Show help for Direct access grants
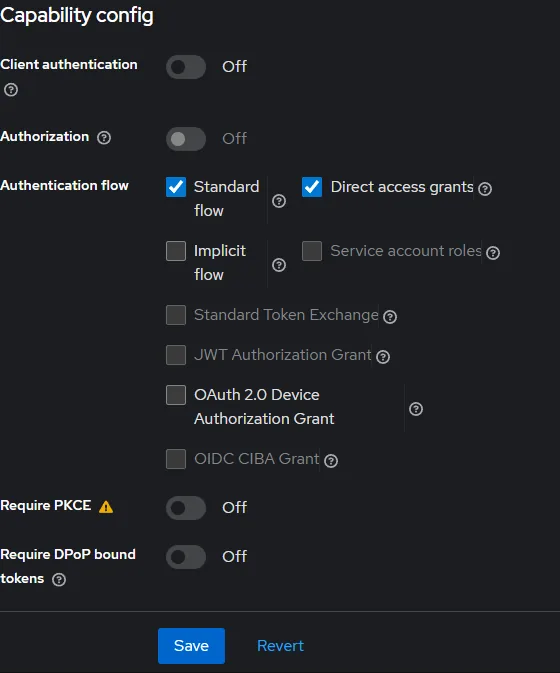Viewport: 560px width, 673px height. coord(485,189)
